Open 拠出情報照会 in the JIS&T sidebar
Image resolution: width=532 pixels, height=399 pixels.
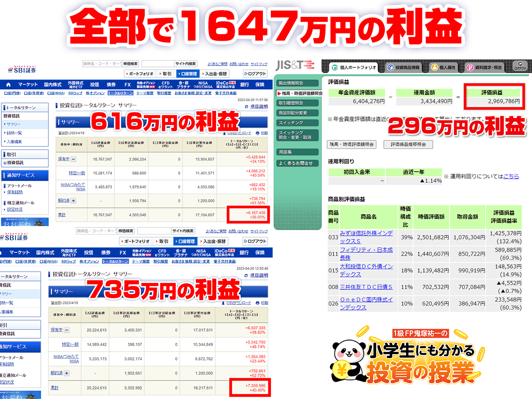(297, 83)
